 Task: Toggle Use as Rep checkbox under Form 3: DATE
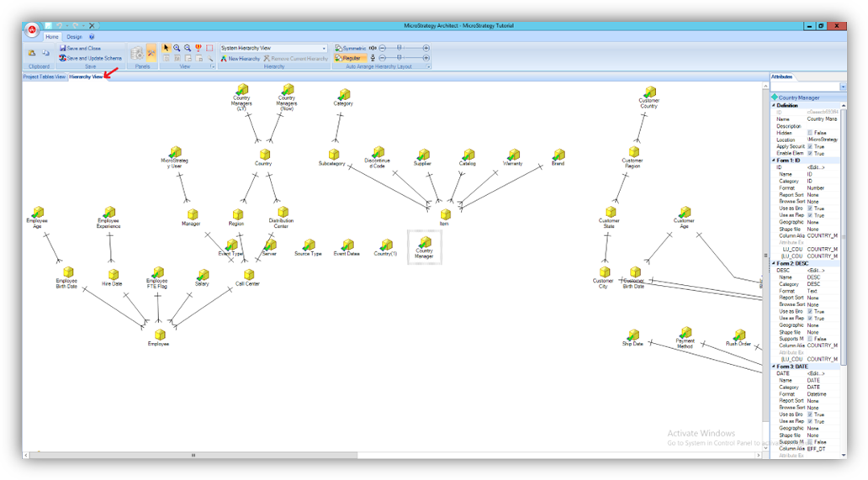pos(810,421)
